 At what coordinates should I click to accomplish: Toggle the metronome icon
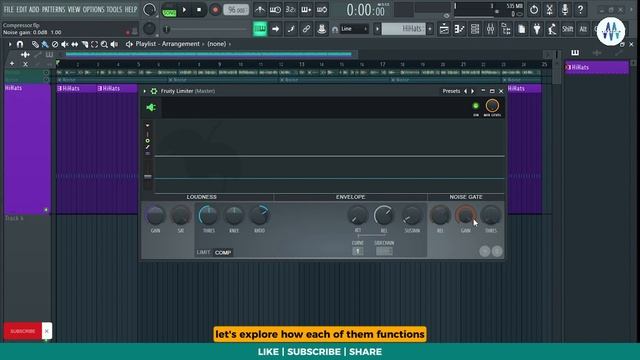260,9
